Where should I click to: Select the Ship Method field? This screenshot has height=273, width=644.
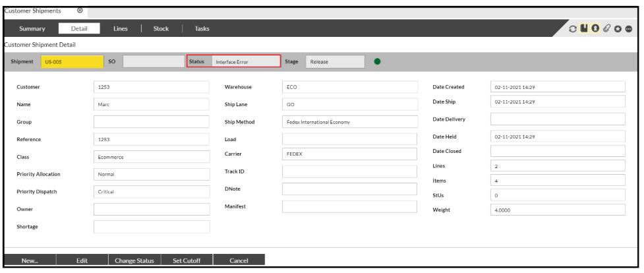[x=350, y=122]
